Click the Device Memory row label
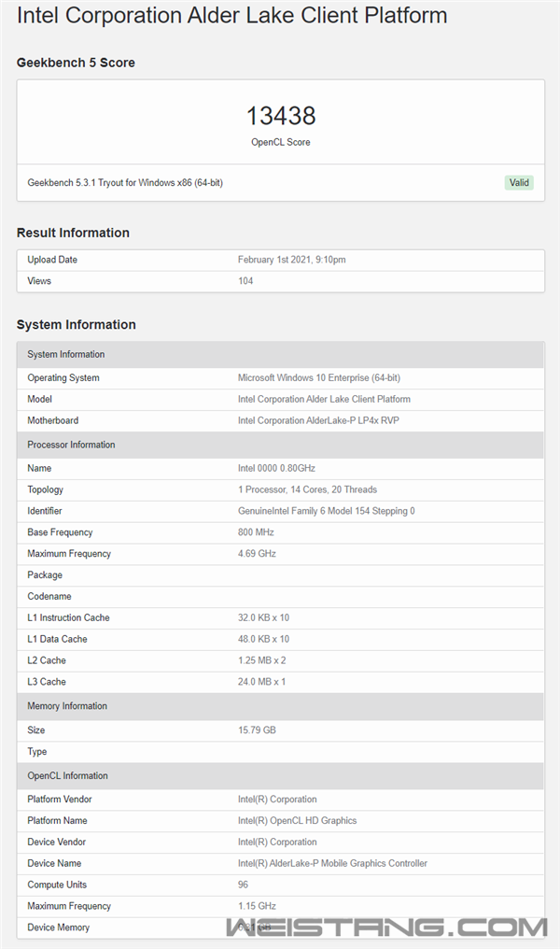This screenshot has width=560, height=949. click(x=58, y=928)
